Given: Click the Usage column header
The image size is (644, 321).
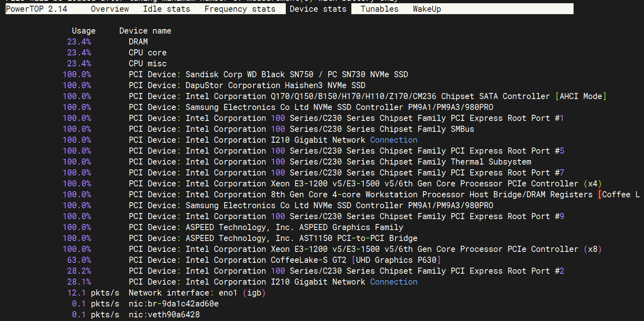Looking at the screenshot, I should tap(83, 31).
